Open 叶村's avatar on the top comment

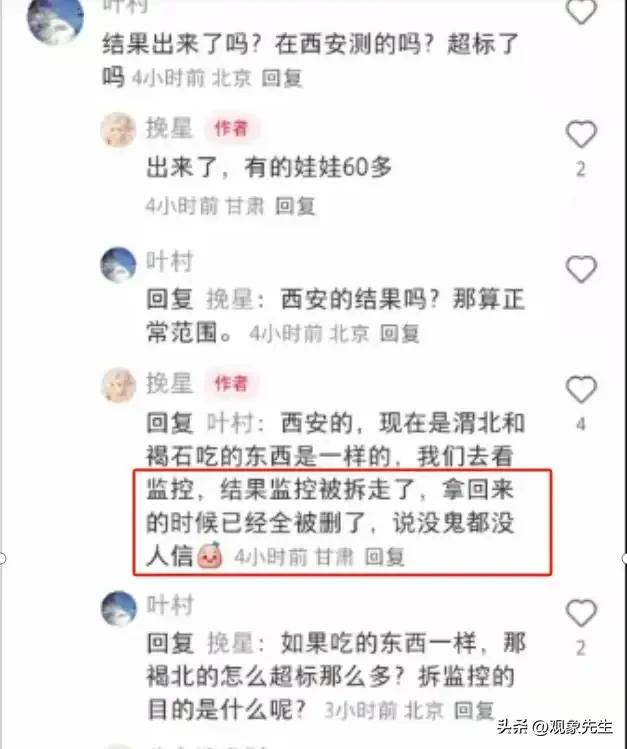tap(56, 19)
